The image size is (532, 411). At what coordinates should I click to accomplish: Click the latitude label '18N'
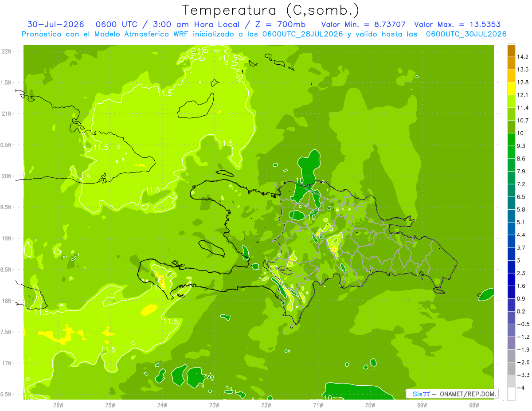[x=8, y=301]
